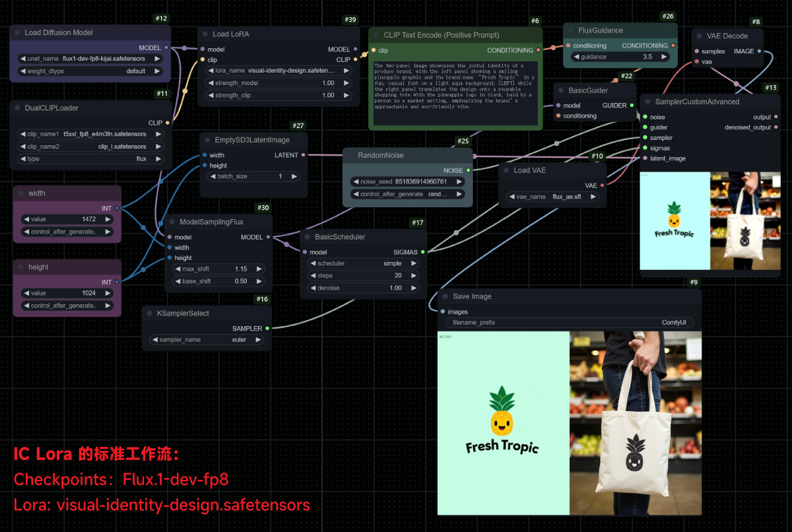
Task: Click the LATENT output on EmptySD3LatentImage
Action: tap(303, 155)
